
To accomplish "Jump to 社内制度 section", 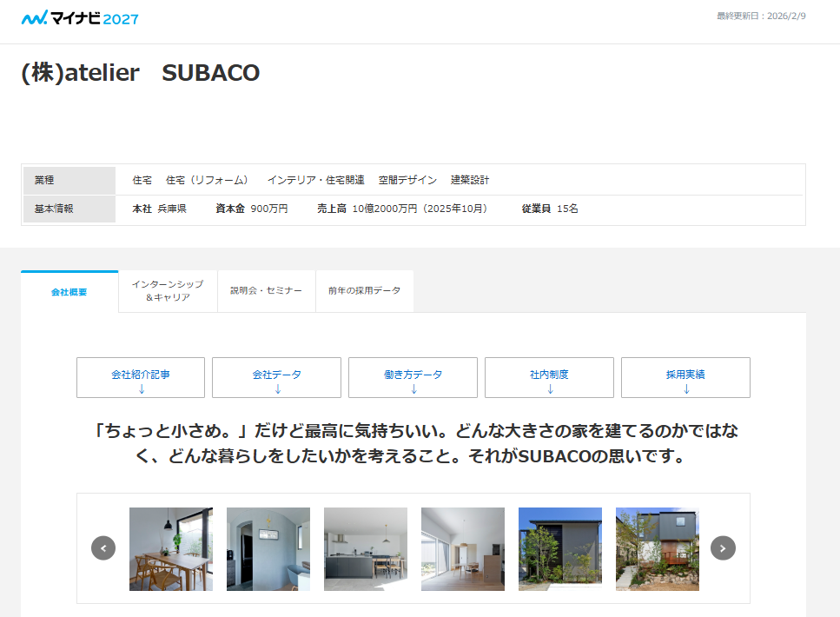I will [549, 378].
